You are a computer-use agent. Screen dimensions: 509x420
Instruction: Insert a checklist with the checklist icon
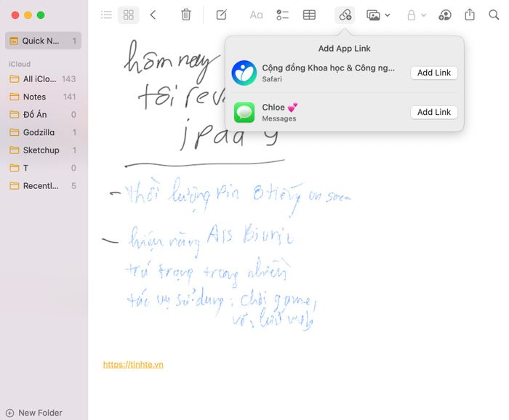point(282,15)
